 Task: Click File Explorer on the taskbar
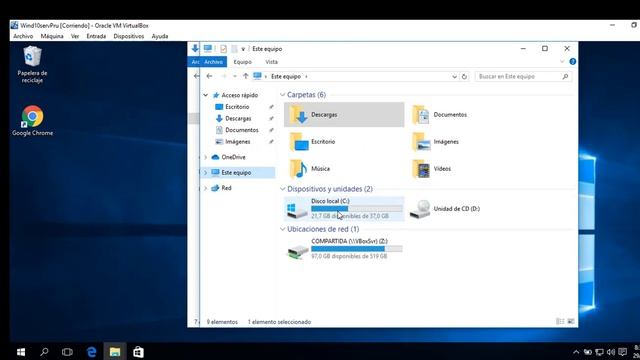(115, 352)
